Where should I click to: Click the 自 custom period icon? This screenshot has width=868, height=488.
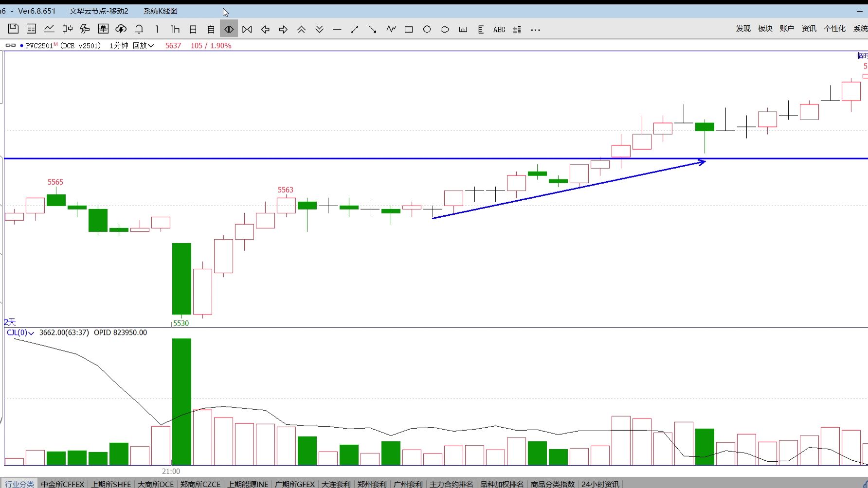211,29
